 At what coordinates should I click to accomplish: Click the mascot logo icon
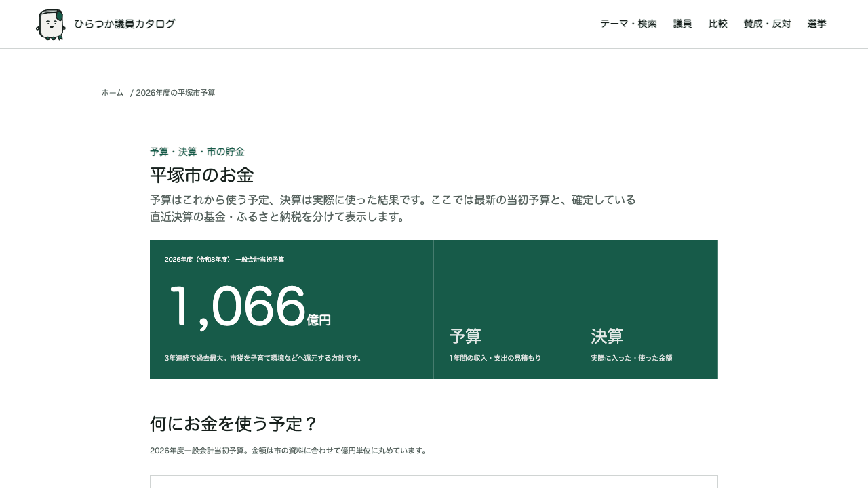coord(50,24)
